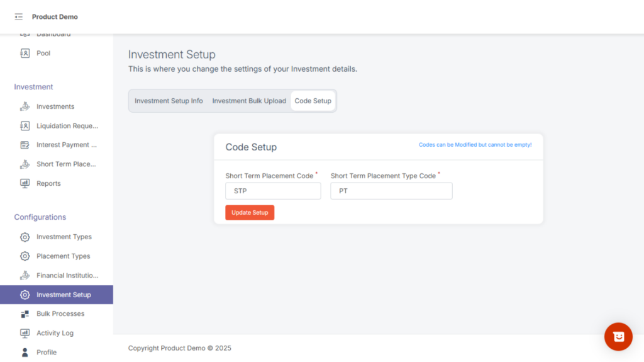The height and width of the screenshot is (362, 644).
Task: Click the Investments hand icon in sidebar
Action: point(25,106)
